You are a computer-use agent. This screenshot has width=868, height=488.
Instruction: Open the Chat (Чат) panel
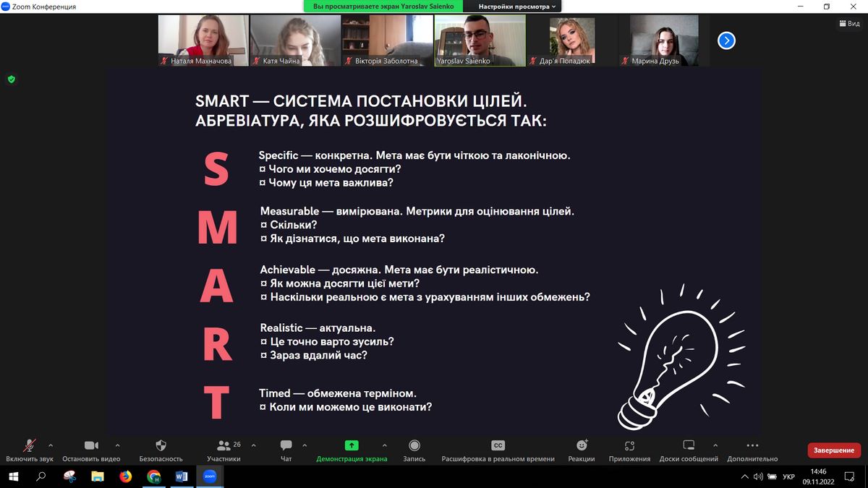[x=286, y=446]
